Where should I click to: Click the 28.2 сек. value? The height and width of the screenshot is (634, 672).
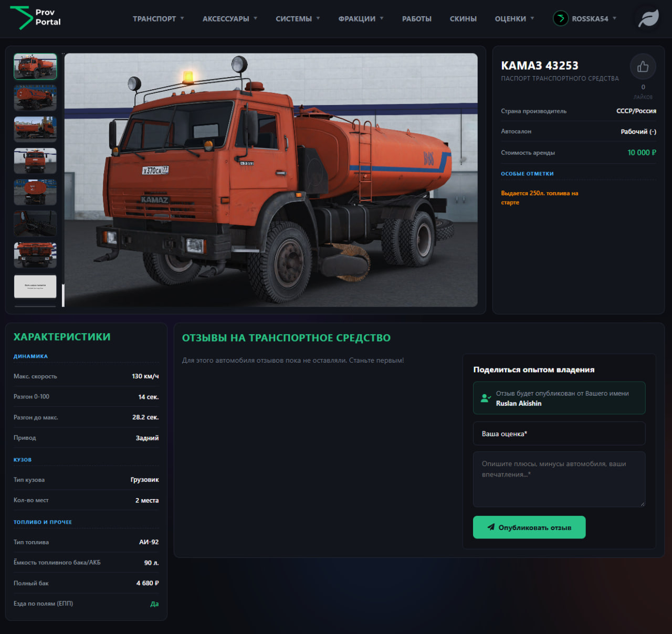[145, 417]
